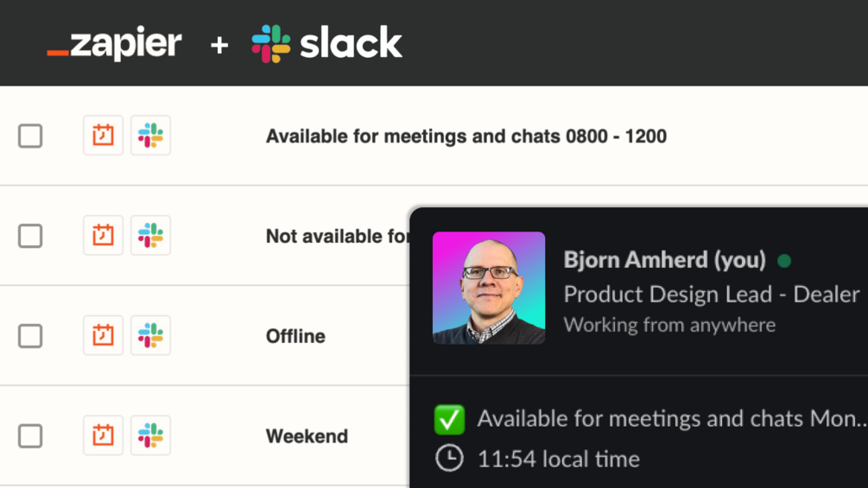The width and height of the screenshot is (868, 488).
Task: Click the Slack logo in header
Action: [x=326, y=44]
